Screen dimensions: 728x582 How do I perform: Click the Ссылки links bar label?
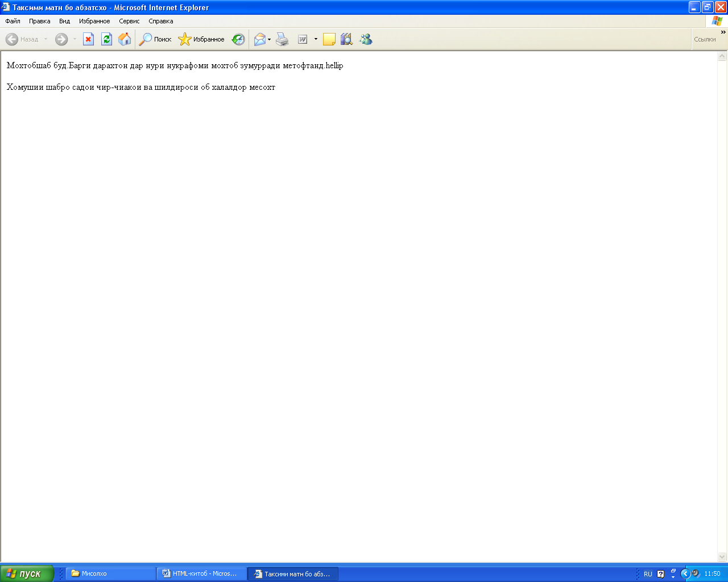(x=705, y=39)
